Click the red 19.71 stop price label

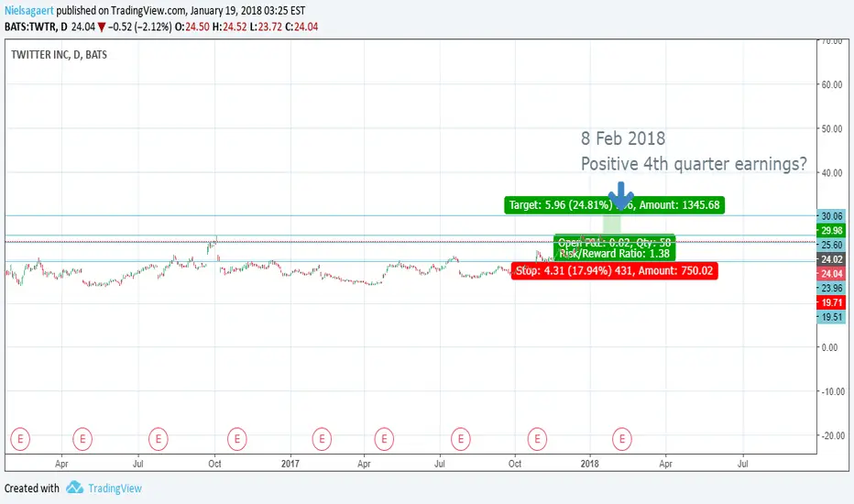point(831,303)
